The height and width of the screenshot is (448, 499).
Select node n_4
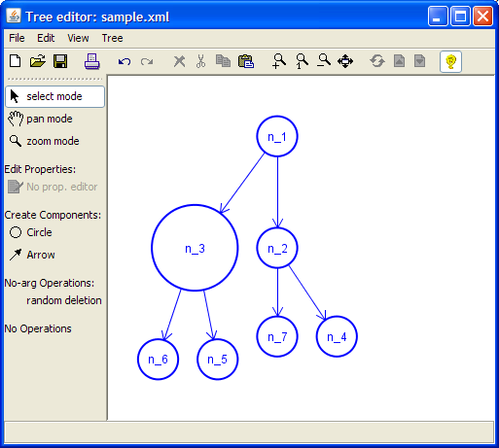coord(337,336)
